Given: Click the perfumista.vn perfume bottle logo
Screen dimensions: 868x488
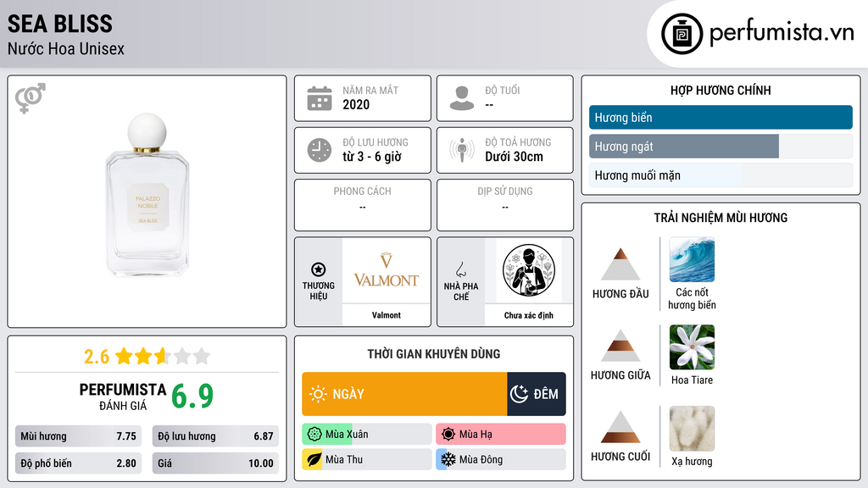Looking at the screenshot, I should click(682, 34).
